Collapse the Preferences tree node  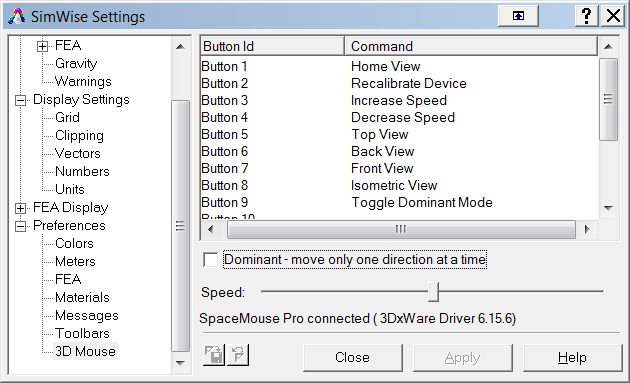(x=20, y=226)
